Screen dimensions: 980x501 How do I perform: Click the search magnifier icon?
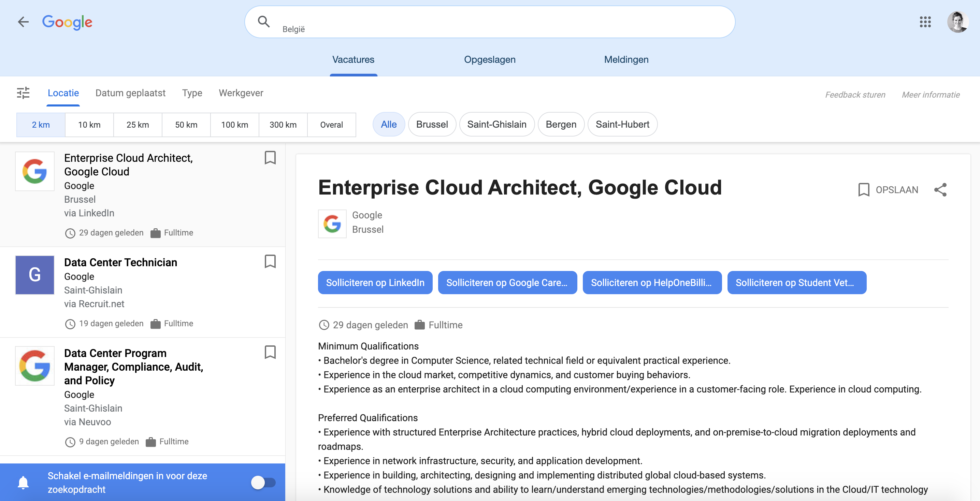[x=264, y=22]
